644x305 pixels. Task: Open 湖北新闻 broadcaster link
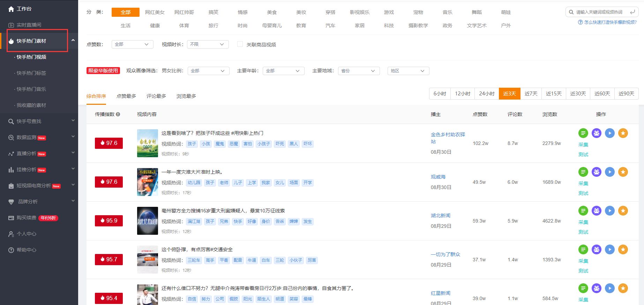(x=441, y=216)
